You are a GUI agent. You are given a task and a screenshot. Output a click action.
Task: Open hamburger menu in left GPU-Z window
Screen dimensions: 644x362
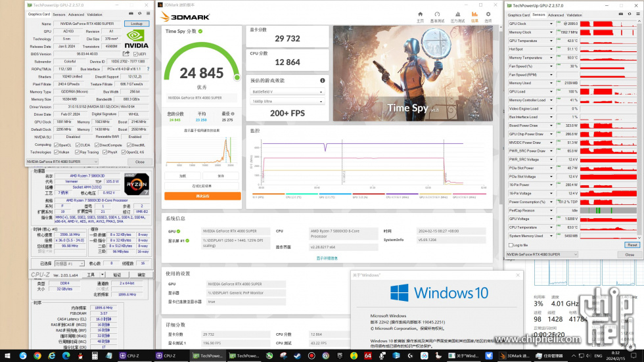(149, 14)
